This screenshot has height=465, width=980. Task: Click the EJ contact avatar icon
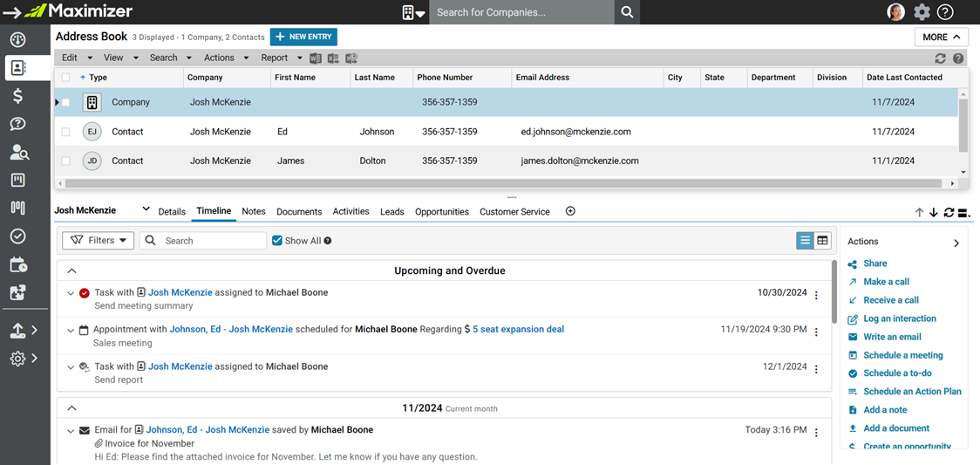click(x=92, y=131)
